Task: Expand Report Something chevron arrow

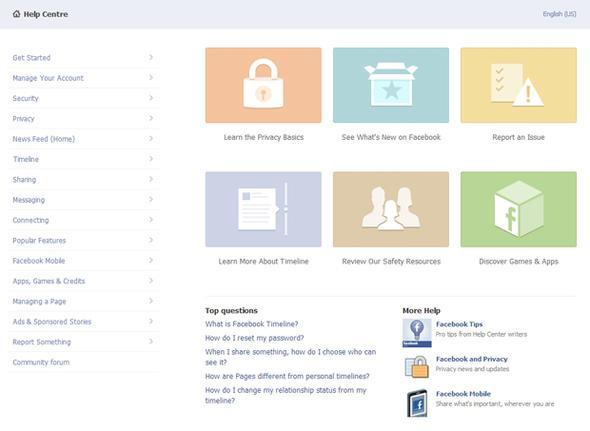Action: [151, 341]
